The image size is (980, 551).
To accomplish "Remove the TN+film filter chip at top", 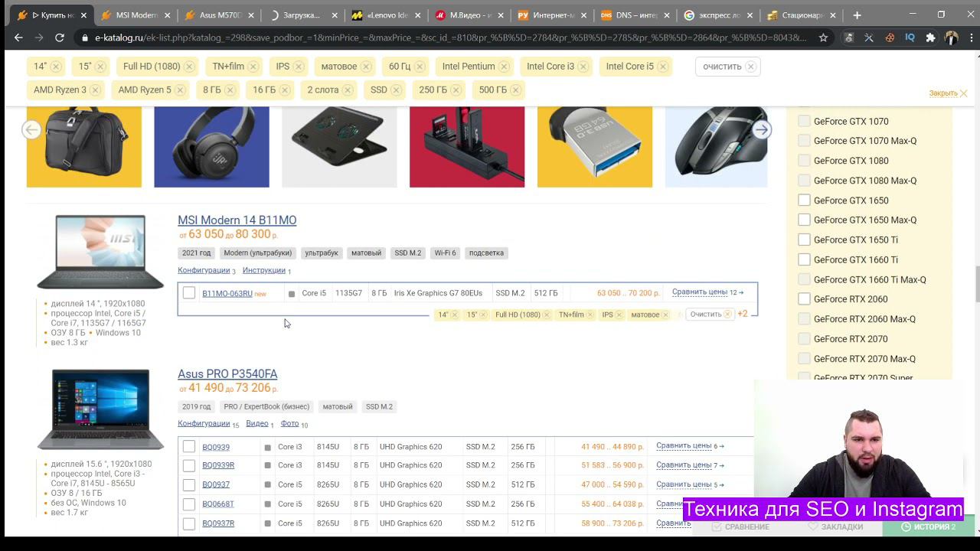I will pyautogui.click(x=253, y=67).
